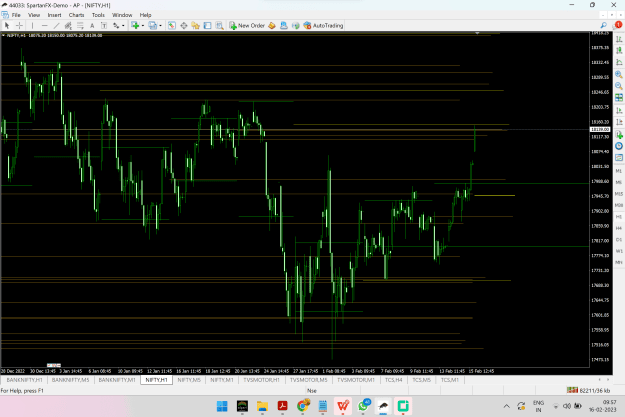Expand the new chart dropdown arrow
625x417 pixels.
(x=143, y=26)
